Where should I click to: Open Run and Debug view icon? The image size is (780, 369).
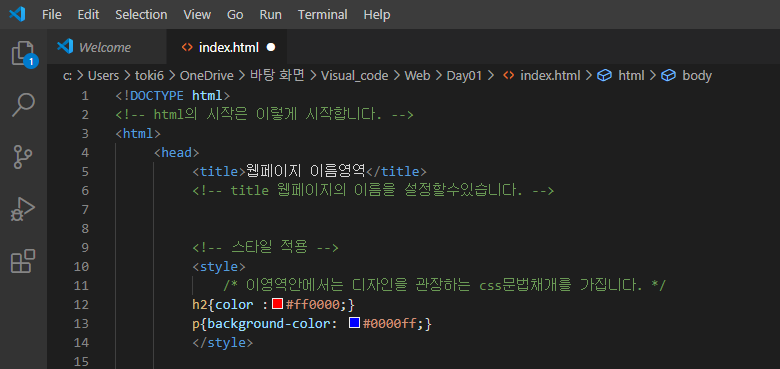point(23,209)
